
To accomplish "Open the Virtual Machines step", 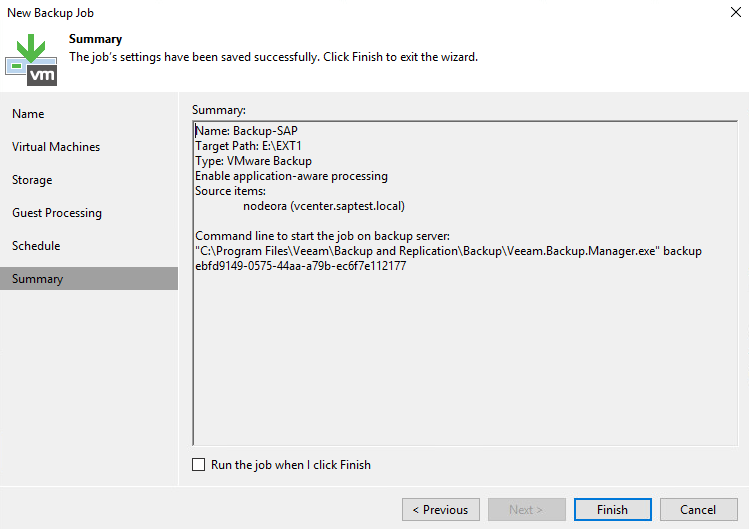I will 56,147.
